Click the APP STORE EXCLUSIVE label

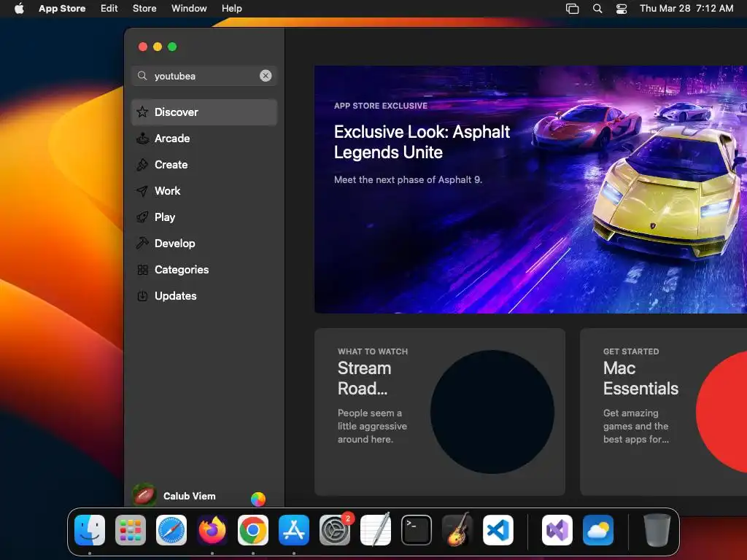click(381, 106)
